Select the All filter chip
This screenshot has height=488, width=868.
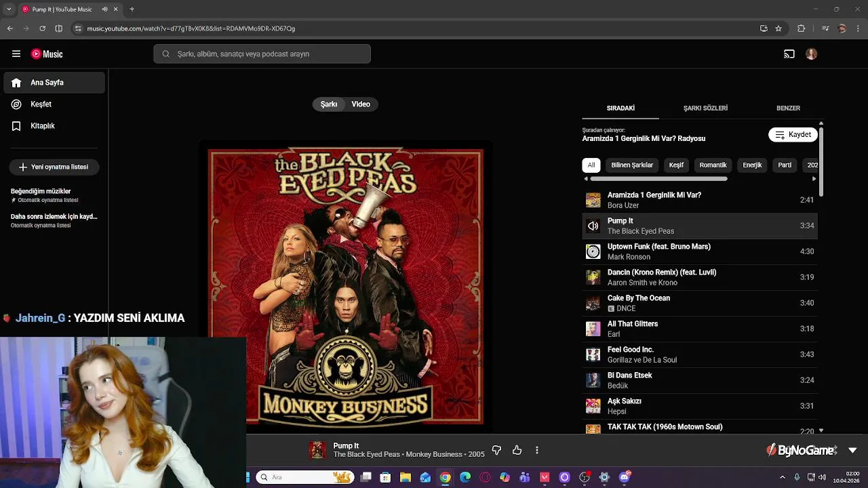[591, 165]
